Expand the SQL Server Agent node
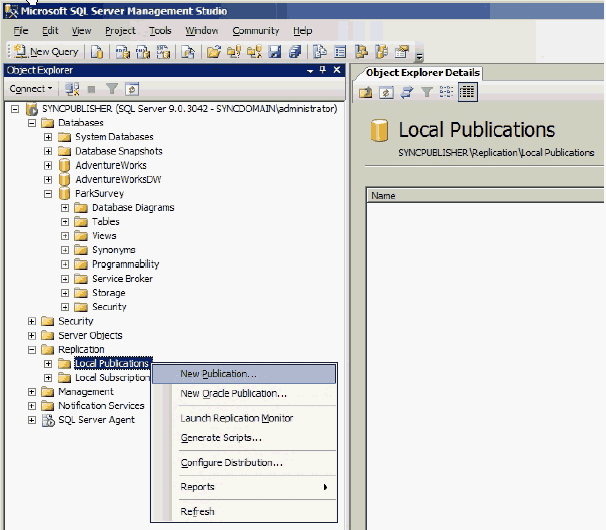This screenshot has height=530, width=606. (x=32, y=420)
